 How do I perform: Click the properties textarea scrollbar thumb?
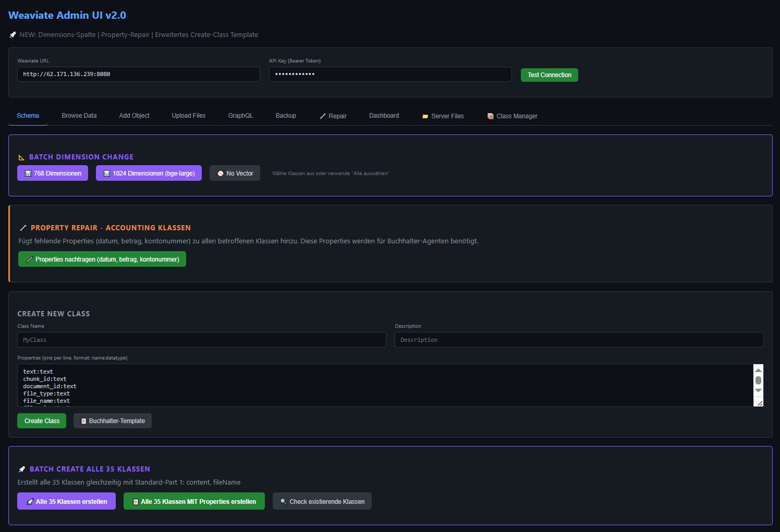coord(759,380)
